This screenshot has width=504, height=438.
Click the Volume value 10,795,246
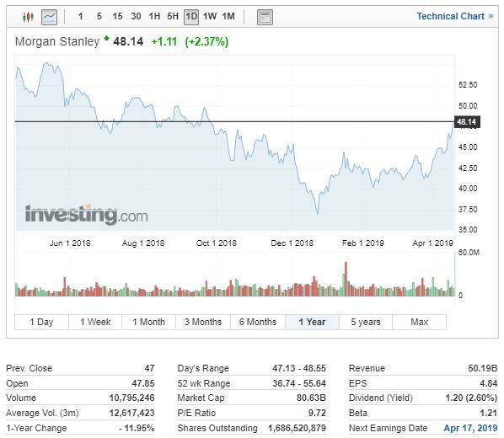[131, 398]
